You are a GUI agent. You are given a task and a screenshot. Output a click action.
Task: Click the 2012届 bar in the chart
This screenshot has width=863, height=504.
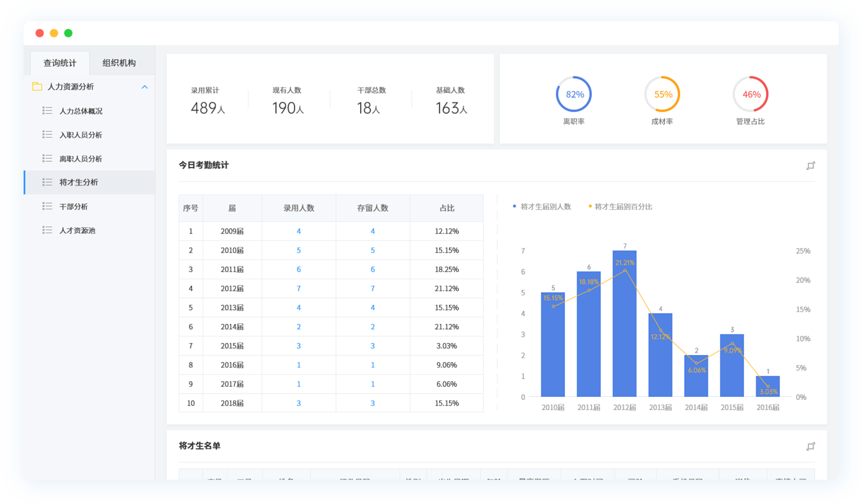[x=624, y=325]
